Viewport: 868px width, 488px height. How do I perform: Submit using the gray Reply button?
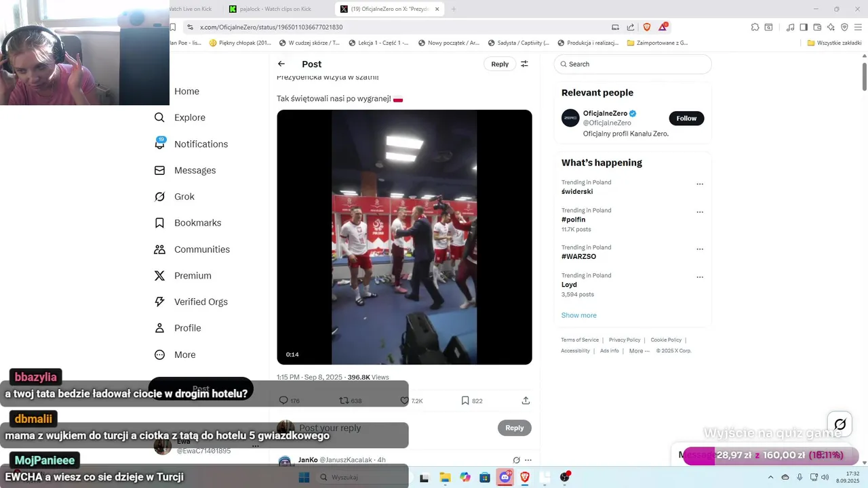(515, 428)
